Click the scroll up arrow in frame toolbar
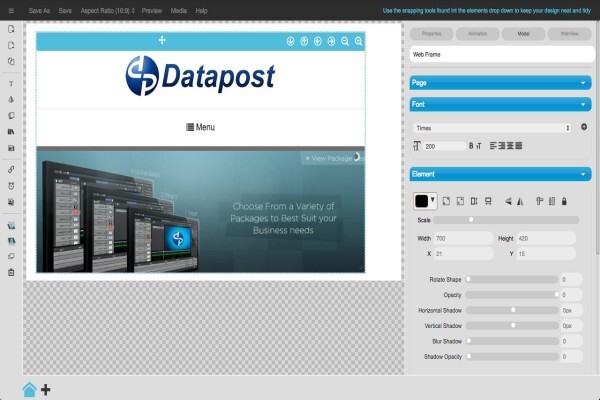600x400 pixels. pyautogui.click(x=304, y=41)
